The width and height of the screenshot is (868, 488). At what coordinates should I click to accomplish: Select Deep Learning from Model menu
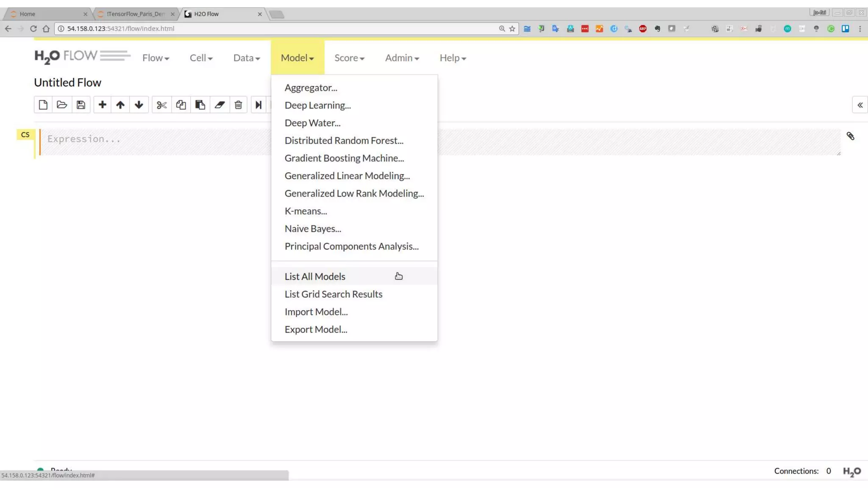pos(317,105)
